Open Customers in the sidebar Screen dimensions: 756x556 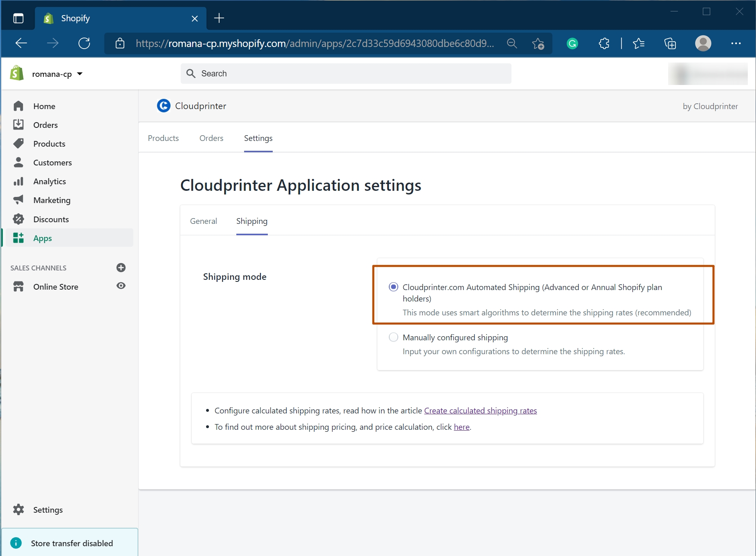[53, 163]
